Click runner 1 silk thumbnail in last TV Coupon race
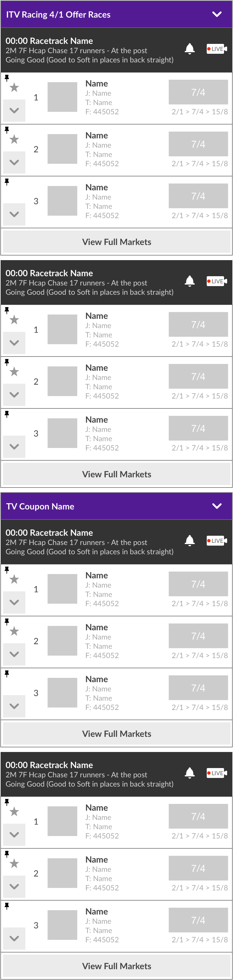The width and height of the screenshot is (233, 980). pos(62,822)
